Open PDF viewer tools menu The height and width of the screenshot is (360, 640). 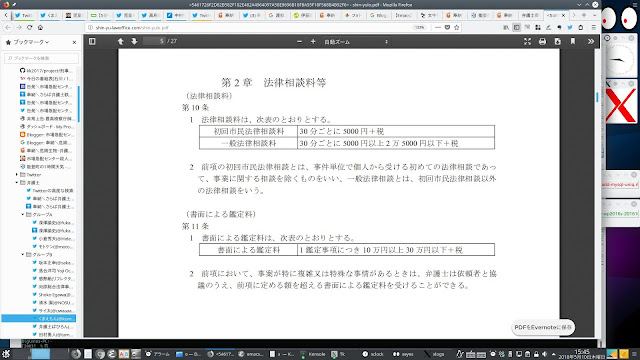pyautogui.click(x=591, y=41)
